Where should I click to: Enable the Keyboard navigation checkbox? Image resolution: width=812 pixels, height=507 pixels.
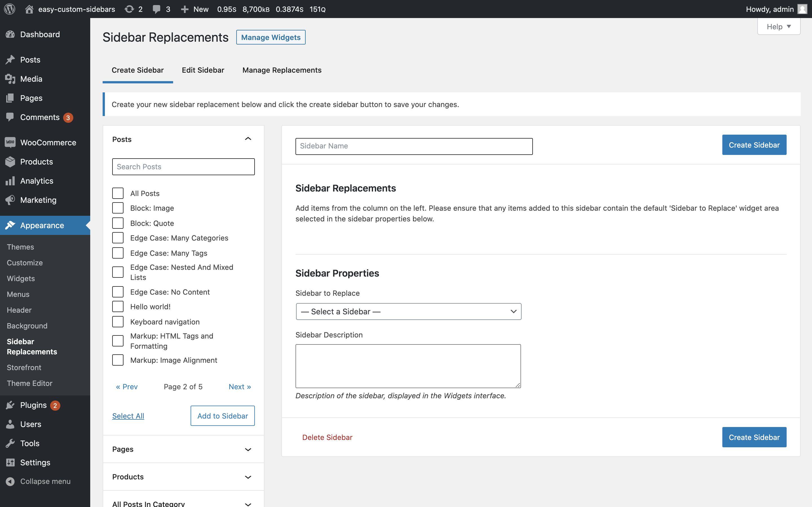(x=118, y=322)
